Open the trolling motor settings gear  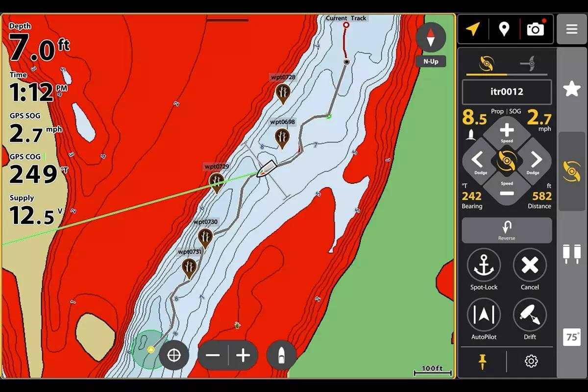[x=531, y=362]
